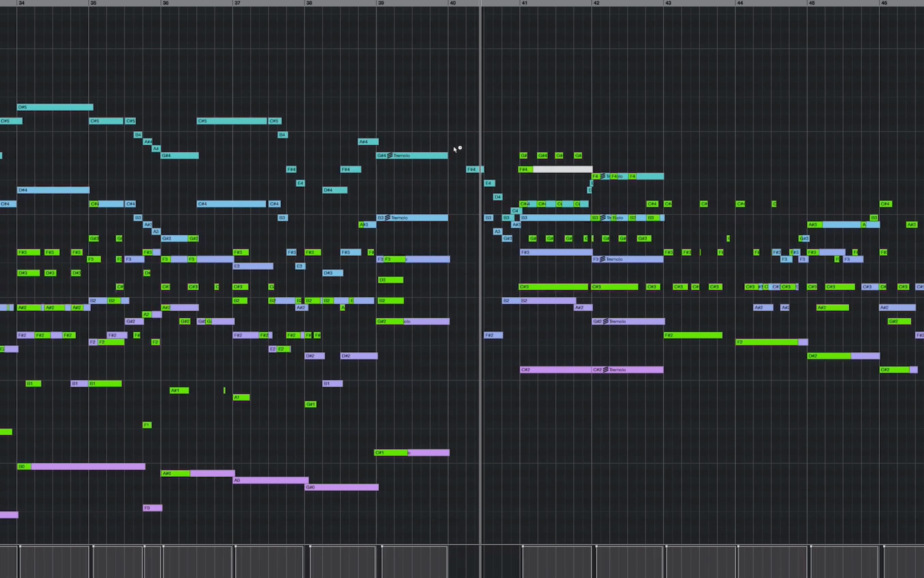Screen dimensions: 924x578
Task: Click bar 40 in the timeline ruler
Action: (x=453, y=3)
